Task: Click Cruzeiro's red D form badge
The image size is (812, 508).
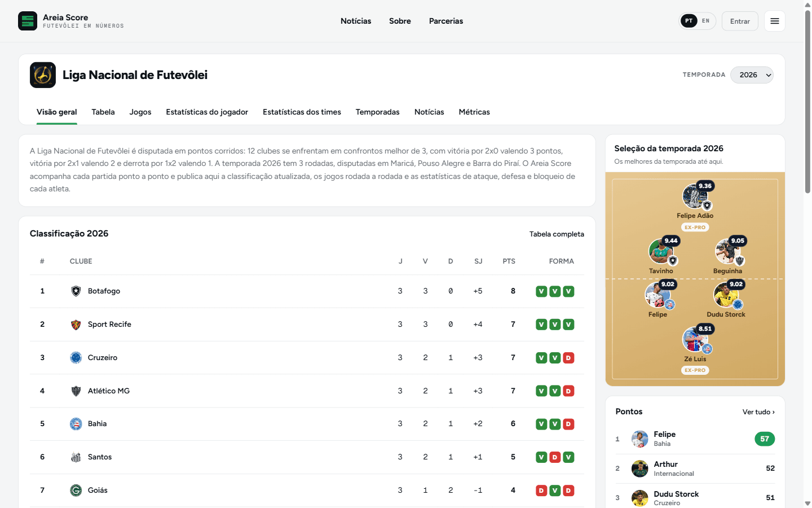Action: tap(568, 358)
